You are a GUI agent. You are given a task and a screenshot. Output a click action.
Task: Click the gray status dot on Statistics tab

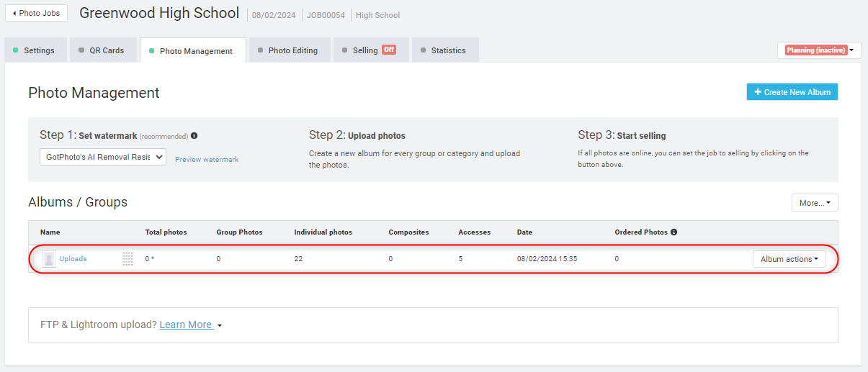[x=423, y=50]
